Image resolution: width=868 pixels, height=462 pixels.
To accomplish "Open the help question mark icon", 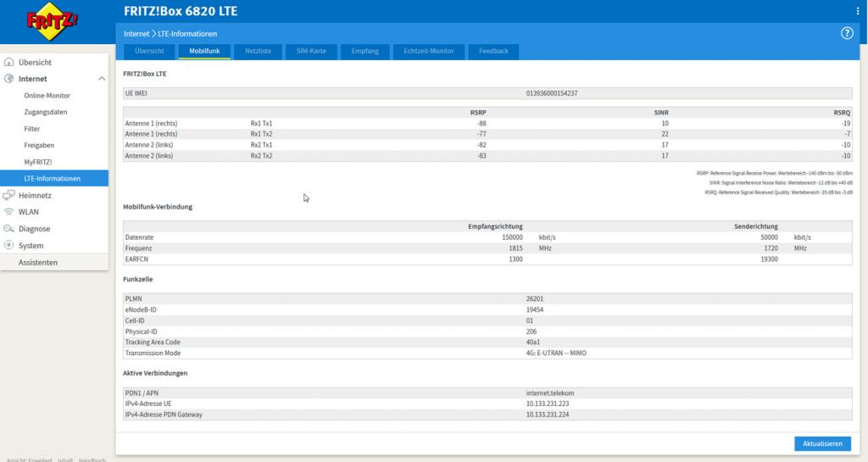I will 847,33.
